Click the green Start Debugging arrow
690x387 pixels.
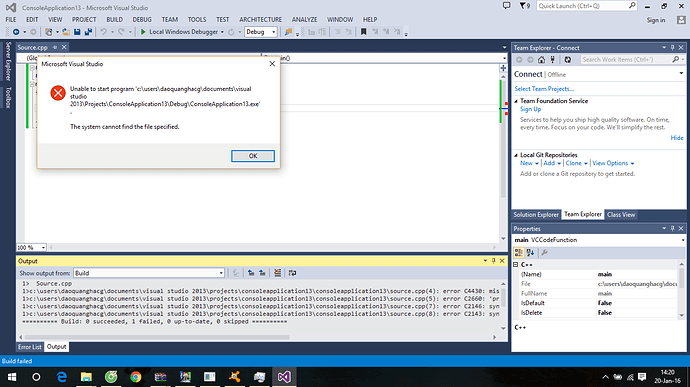point(143,32)
